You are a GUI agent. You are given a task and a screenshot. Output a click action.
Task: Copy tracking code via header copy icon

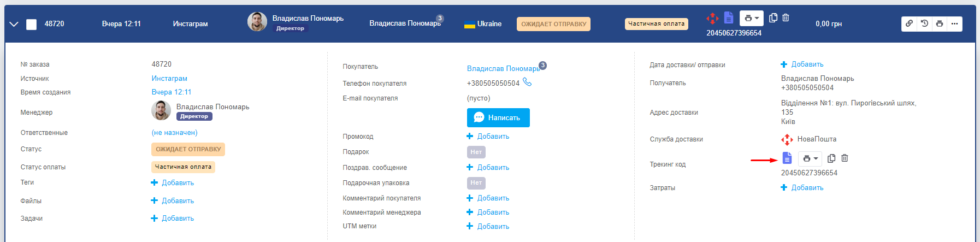[x=773, y=18]
